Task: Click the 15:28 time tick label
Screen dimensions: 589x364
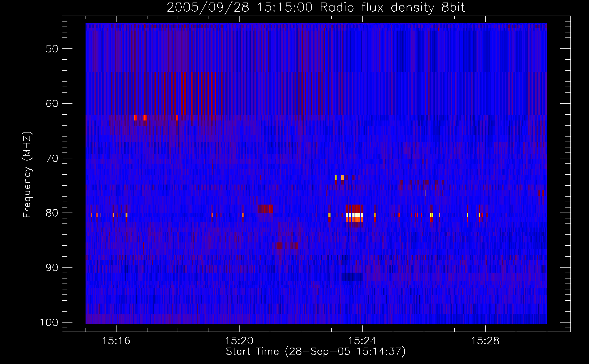Action: pos(485,341)
